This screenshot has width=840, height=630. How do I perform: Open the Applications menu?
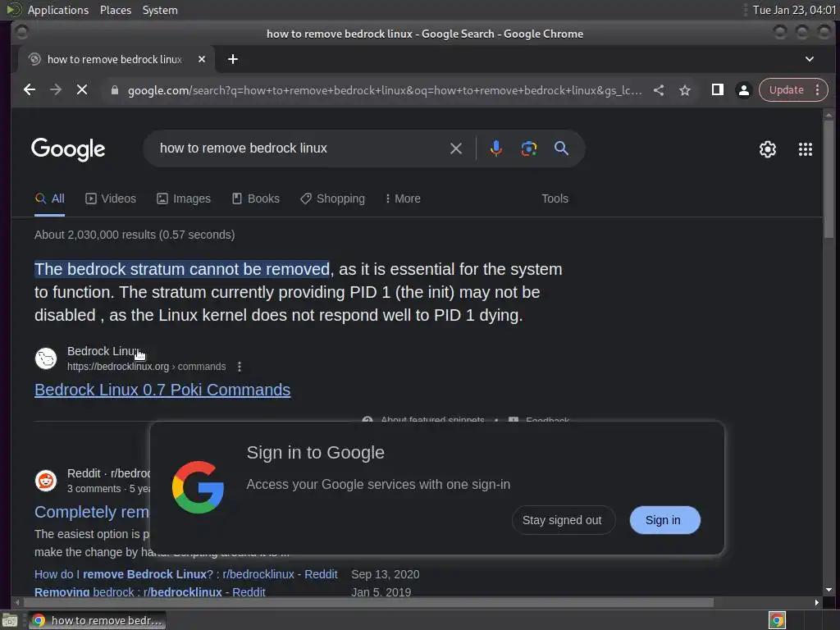click(58, 10)
